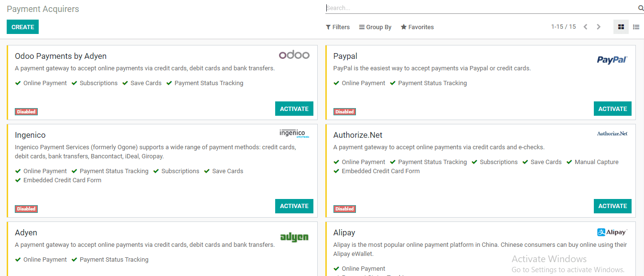Focus the search input field
The width and height of the screenshot is (644, 276).
[481, 8]
